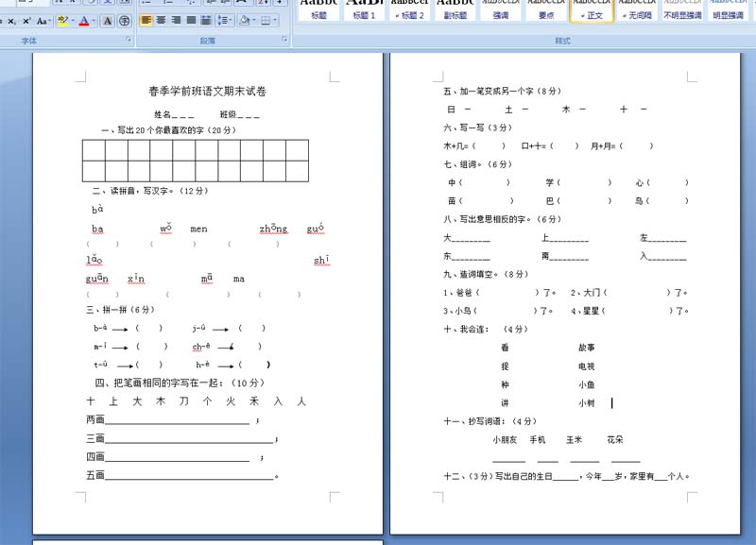Click the heading 七、组词
Screen dimensions: 756x545
478,164
